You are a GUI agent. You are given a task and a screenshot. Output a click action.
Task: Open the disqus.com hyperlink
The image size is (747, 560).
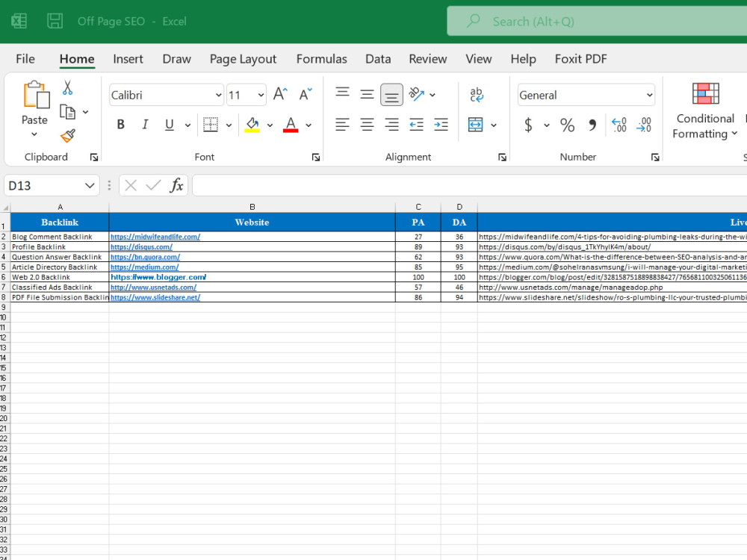point(141,246)
